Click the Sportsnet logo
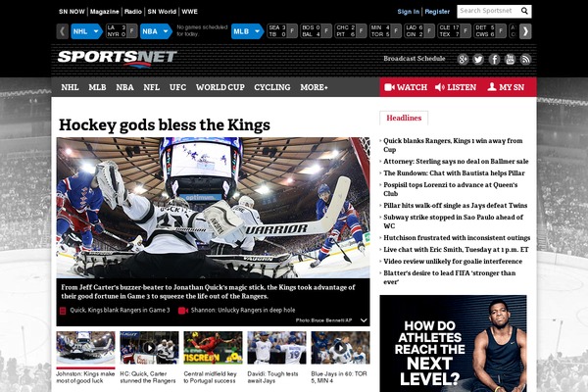The image size is (588, 392). [117, 59]
